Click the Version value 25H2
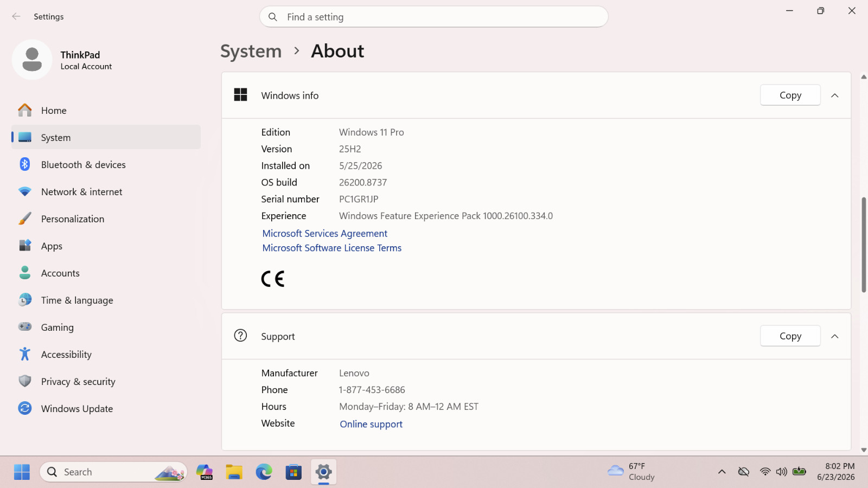The image size is (868, 488). (x=350, y=149)
